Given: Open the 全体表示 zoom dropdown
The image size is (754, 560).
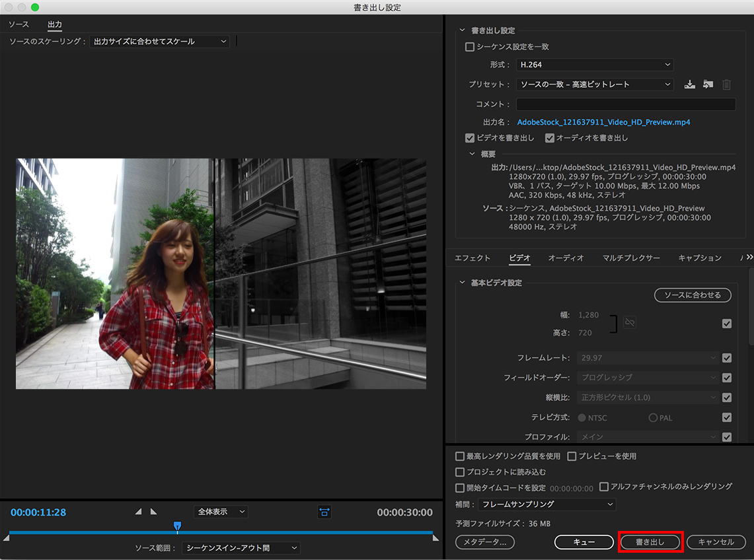Looking at the screenshot, I should click(x=221, y=512).
